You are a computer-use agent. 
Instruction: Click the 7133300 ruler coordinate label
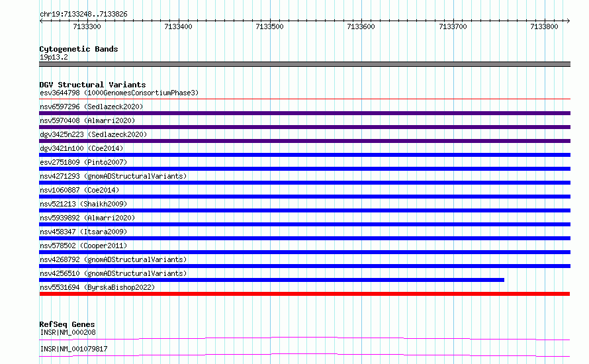pos(87,26)
